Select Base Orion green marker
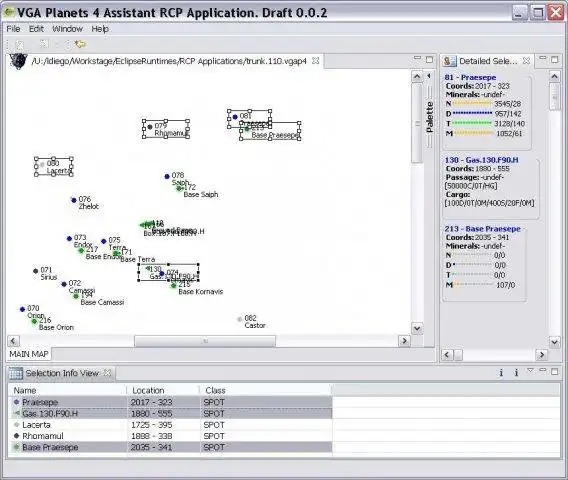This screenshot has width=568, height=480. coord(34,321)
